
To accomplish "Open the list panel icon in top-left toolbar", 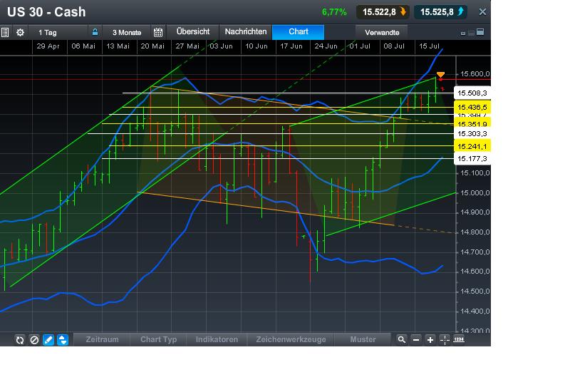I will [5, 32].
